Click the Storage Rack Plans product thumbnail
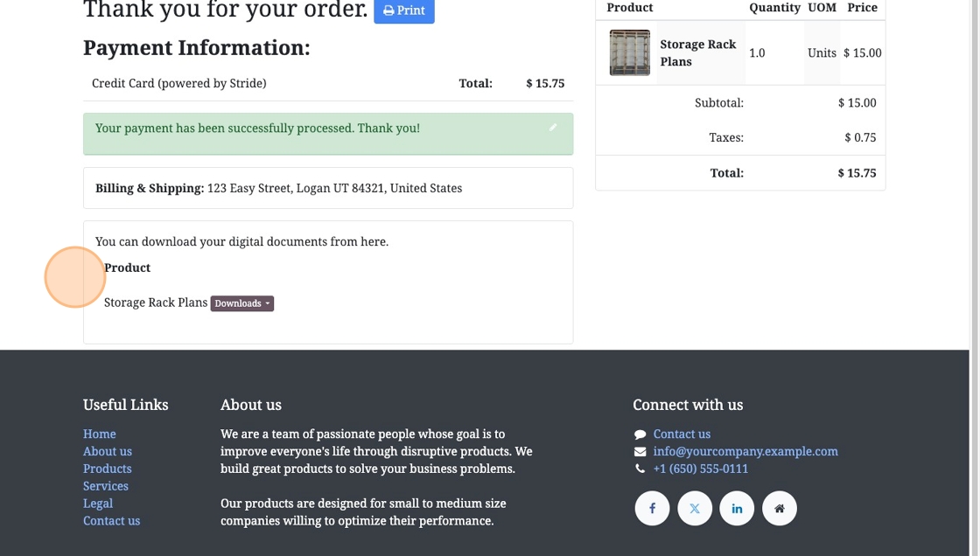This screenshot has height=556, width=980. click(629, 52)
